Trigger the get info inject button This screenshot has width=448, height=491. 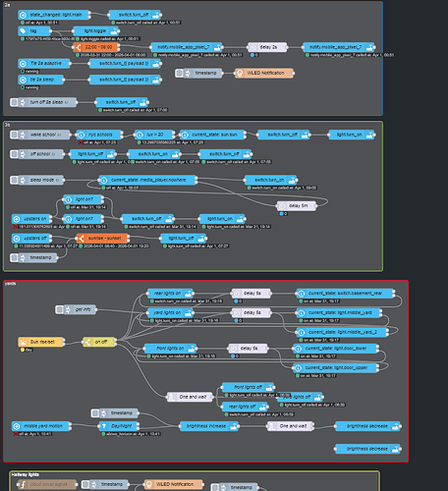click(x=59, y=309)
